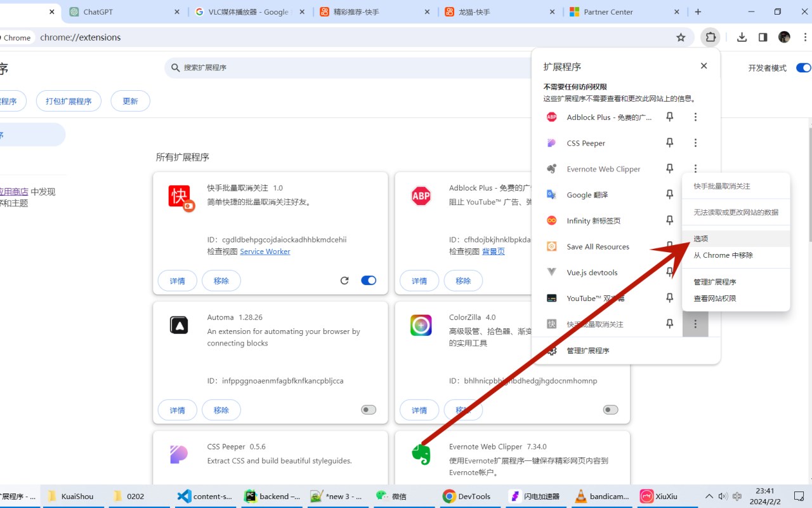This screenshot has height=508, width=812.
Task: Click 管理扩展程序 with gear in popup
Action: [625, 351]
